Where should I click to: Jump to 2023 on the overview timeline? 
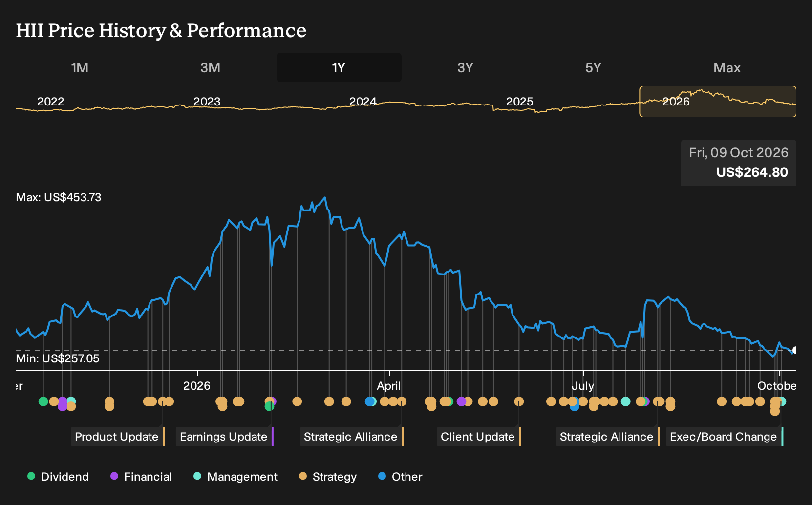207,102
